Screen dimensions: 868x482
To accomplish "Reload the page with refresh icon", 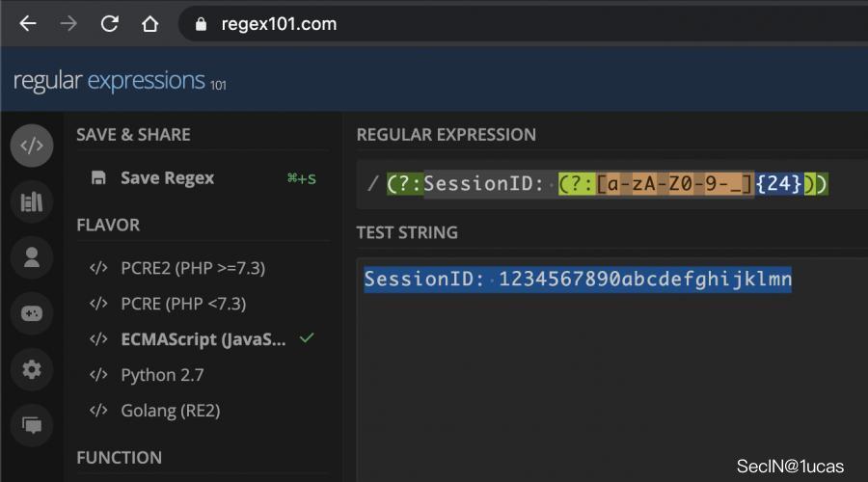I will (x=109, y=24).
